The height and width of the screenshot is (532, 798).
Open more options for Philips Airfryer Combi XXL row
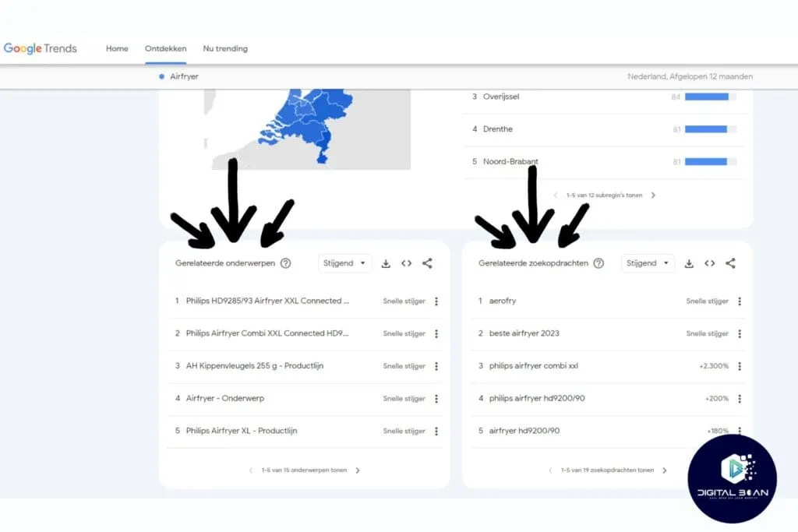coord(436,333)
